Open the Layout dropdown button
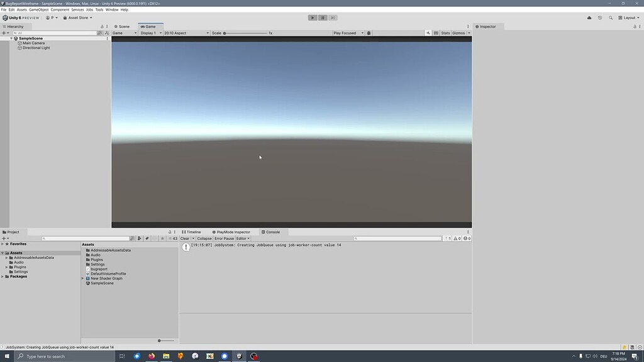 (x=629, y=17)
